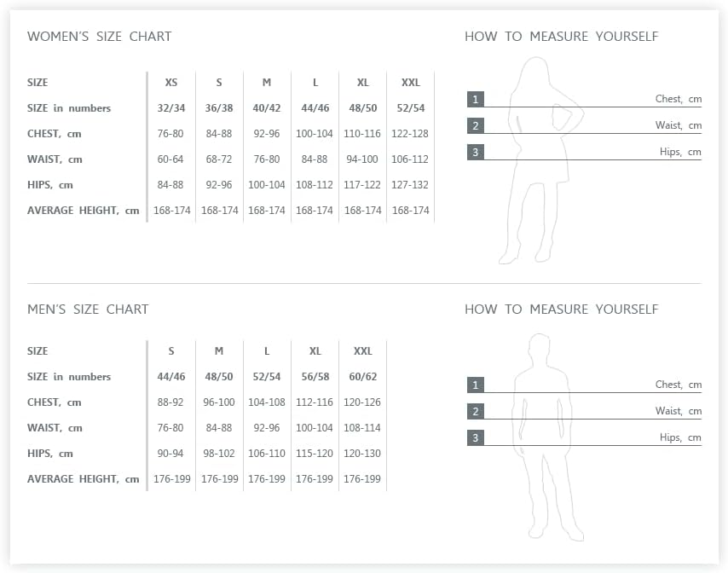Click men's size number 60/62
This screenshot has height=573, width=728.
[x=362, y=377]
